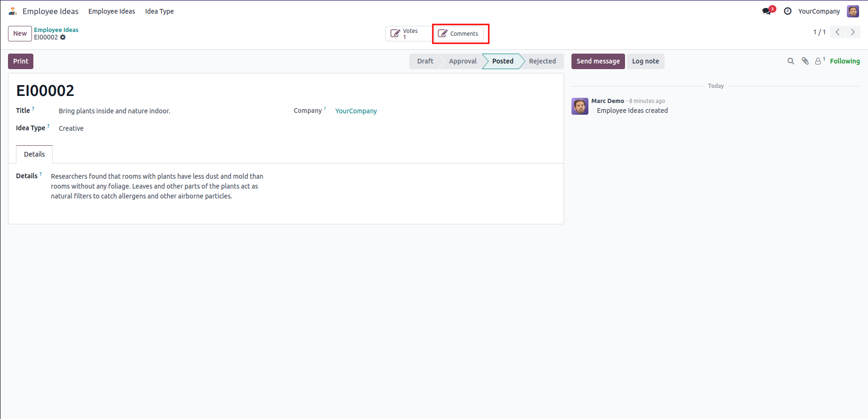868x419 pixels.
Task: Click Marc Demo author name
Action: click(x=608, y=101)
